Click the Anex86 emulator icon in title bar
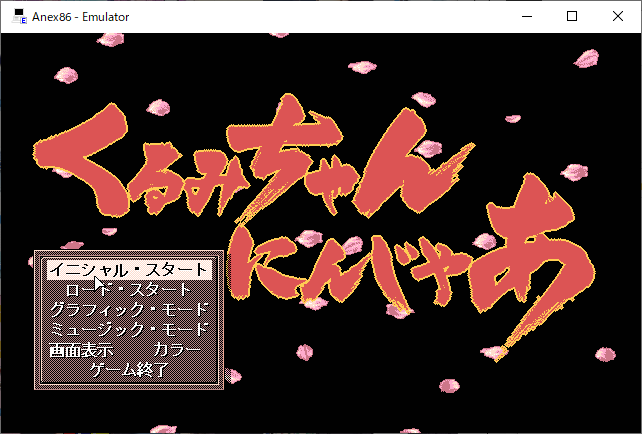 19,16
